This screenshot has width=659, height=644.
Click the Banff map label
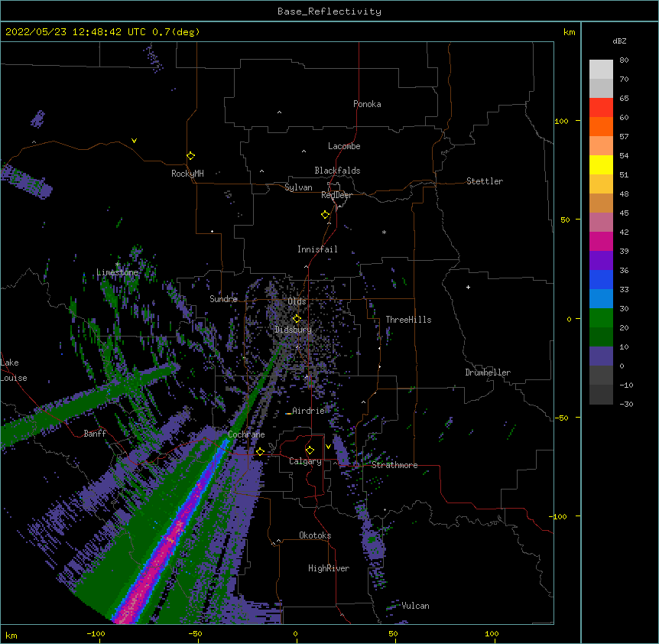click(x=95, y=434)
